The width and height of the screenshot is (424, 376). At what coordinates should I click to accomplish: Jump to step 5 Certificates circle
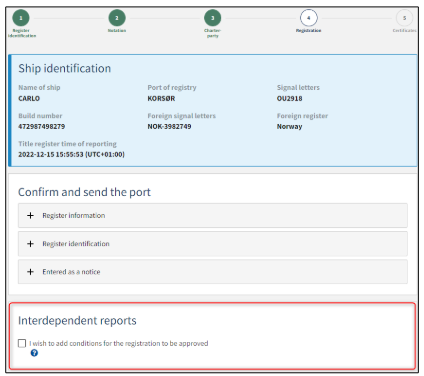tap(404, 18)
